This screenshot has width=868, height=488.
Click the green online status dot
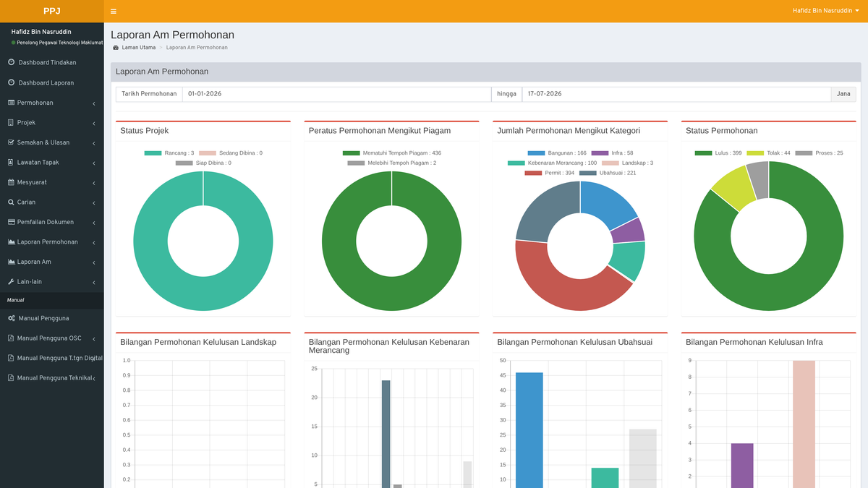point(14,43)
